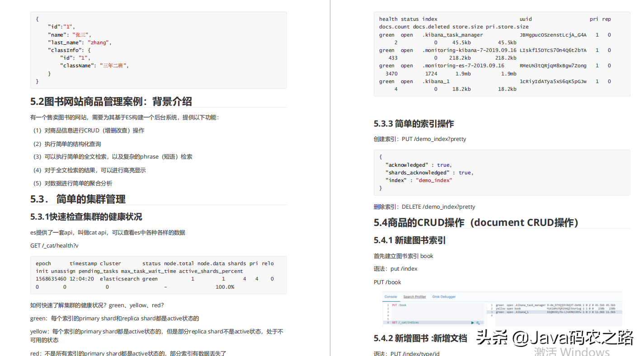
Task: Click list item '(1) 对商品信息进行CRUD'
Action: coord(88,131)
